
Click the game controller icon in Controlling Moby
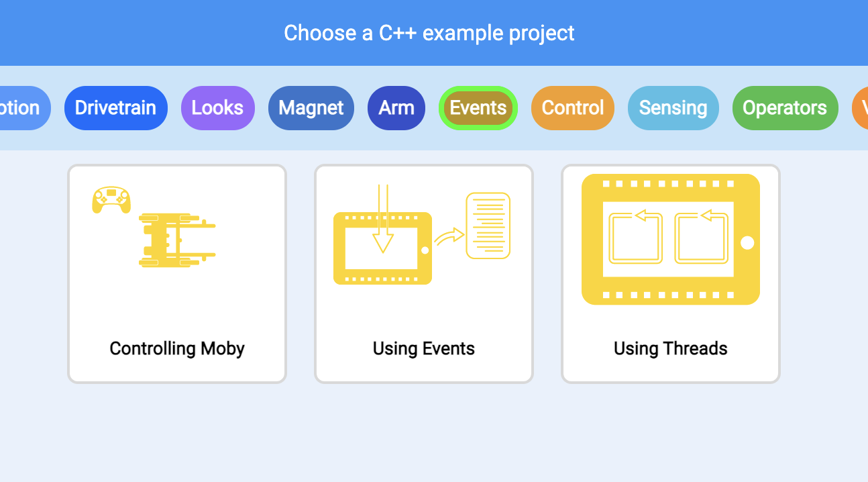(111, 200)
